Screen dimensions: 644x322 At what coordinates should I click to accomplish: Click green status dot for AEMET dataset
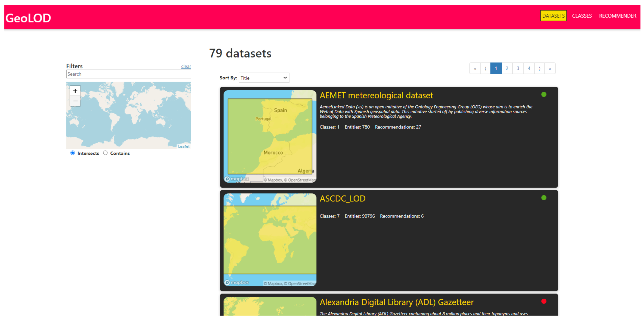point(544,95)
